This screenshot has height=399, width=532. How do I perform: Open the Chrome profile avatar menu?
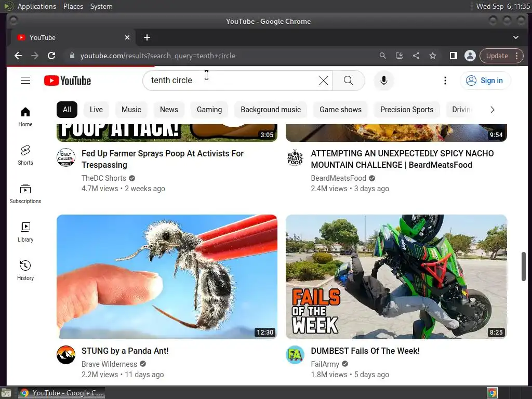click(470, 56)
